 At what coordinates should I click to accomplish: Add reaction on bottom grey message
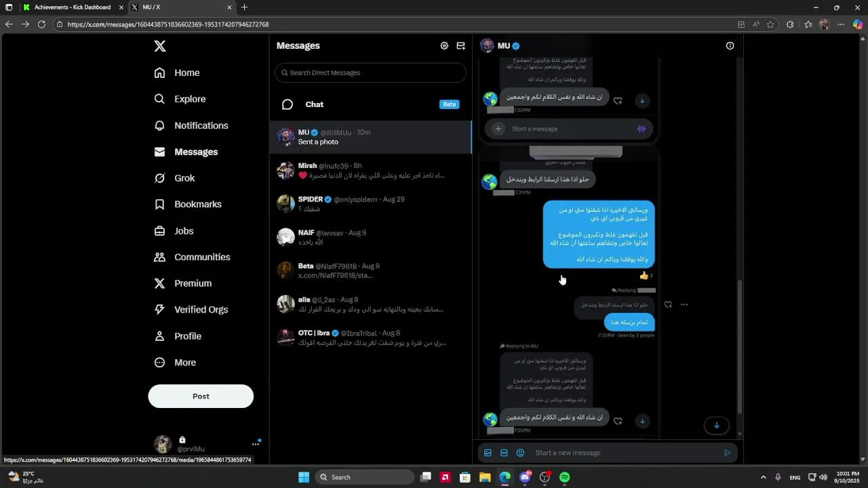coord(618,422)
